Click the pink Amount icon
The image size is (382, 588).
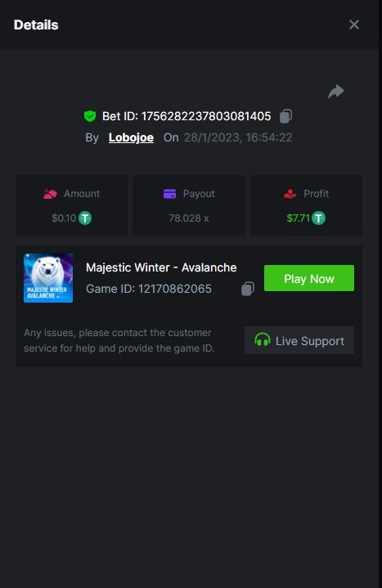[50, 194]
